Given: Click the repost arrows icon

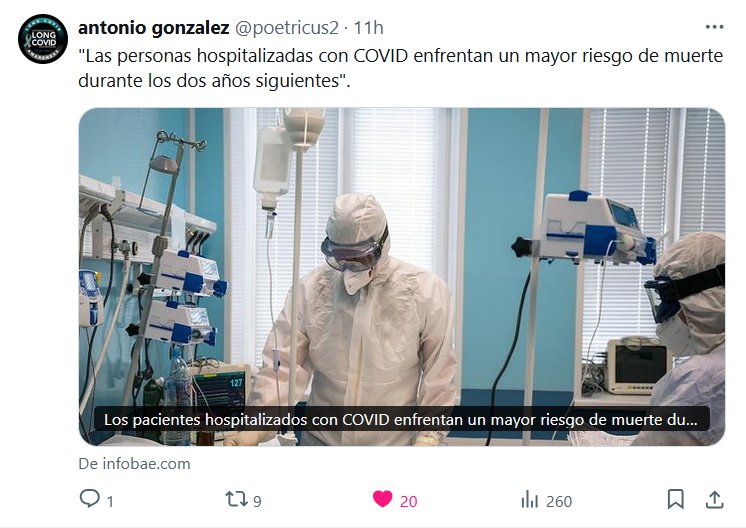Looking at the screenshot, I should 236,499.
